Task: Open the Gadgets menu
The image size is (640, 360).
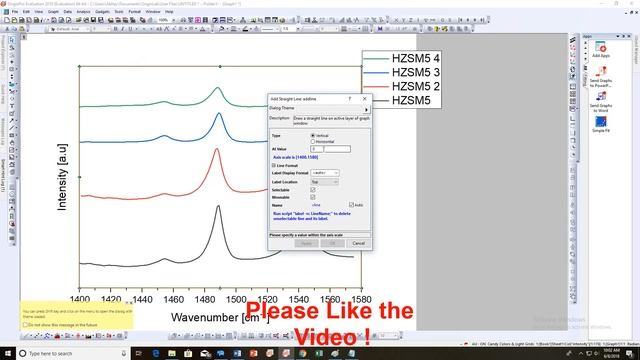Action: click(x=102, y=12)
